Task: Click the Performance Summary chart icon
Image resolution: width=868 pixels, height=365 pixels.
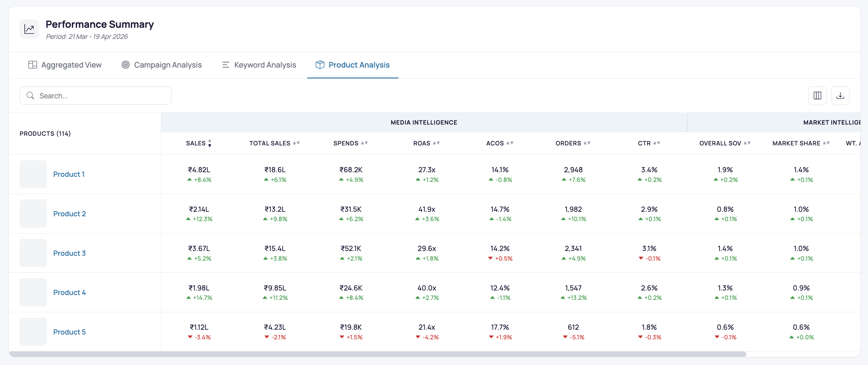Action: coord(29,29)
